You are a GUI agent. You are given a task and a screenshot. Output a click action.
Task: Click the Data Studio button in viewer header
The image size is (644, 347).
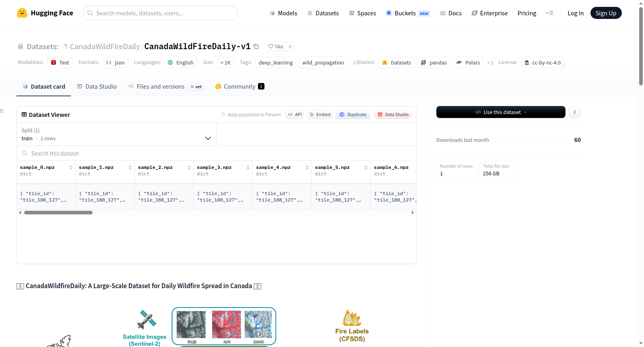point(393,114)
